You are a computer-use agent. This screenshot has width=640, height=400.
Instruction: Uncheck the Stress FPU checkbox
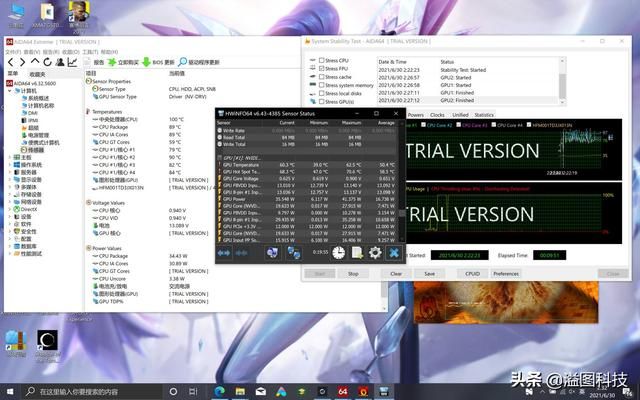pyautogui.click(x=322, y=68)
